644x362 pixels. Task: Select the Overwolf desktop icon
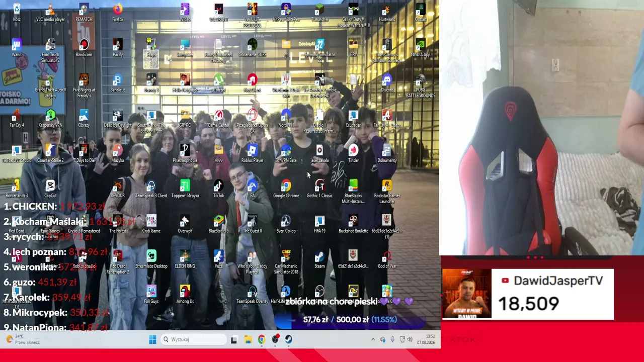(x=185, y=224)
